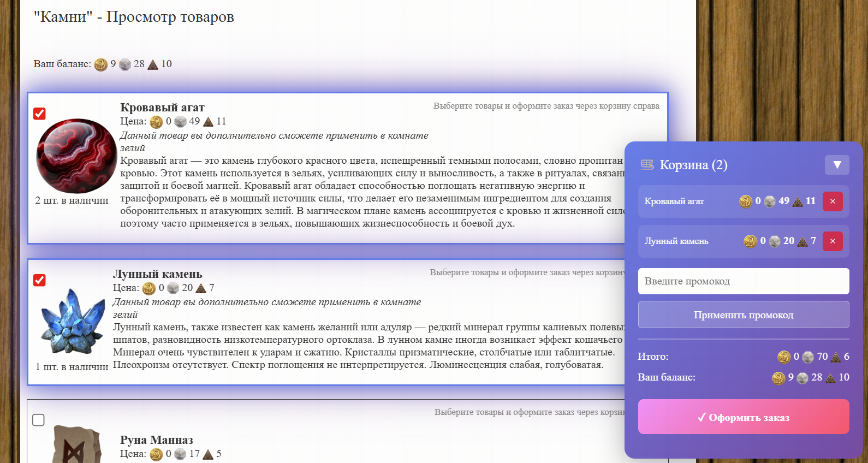Click the silver coin in Лунный камень price
The image size is (868, 463).
point(173,288)
